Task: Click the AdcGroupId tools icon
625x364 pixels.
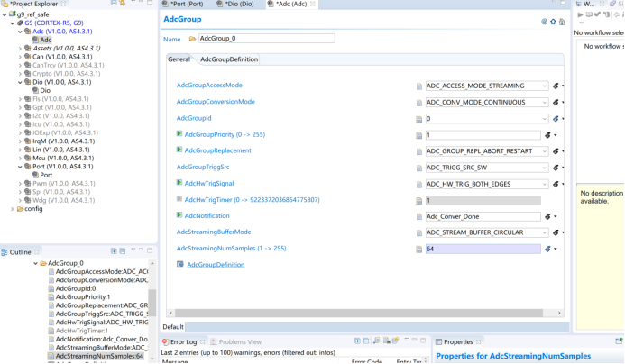Action: point(556,119)
